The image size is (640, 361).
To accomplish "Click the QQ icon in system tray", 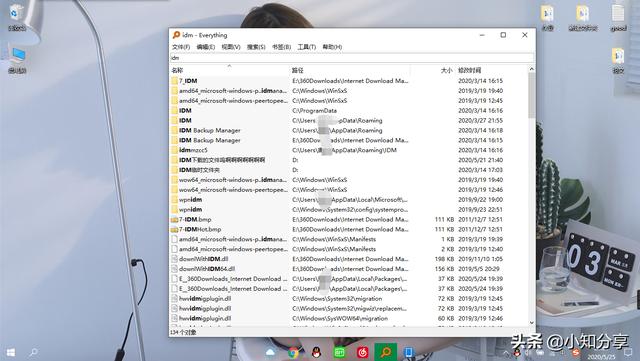I will point(517,352).
